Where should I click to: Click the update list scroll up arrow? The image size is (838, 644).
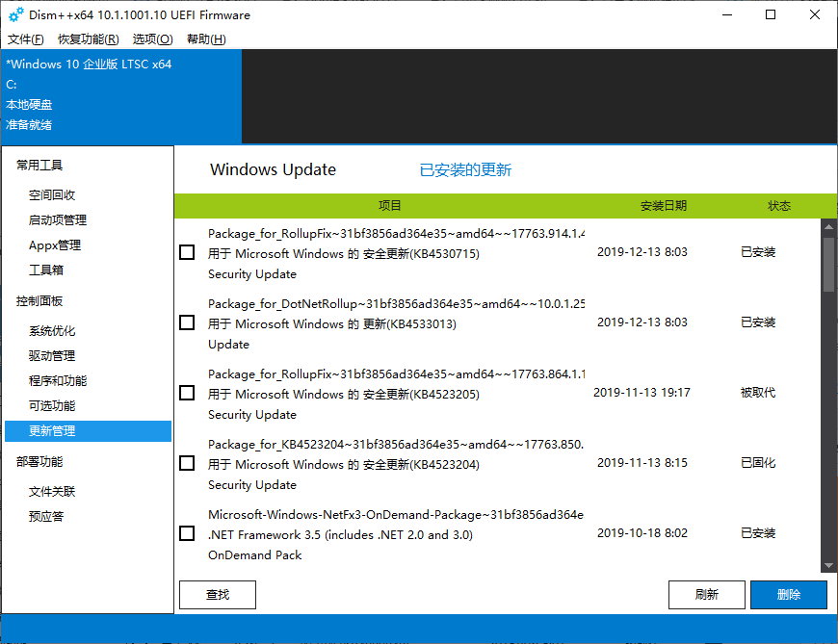click(x=829, y=227)
